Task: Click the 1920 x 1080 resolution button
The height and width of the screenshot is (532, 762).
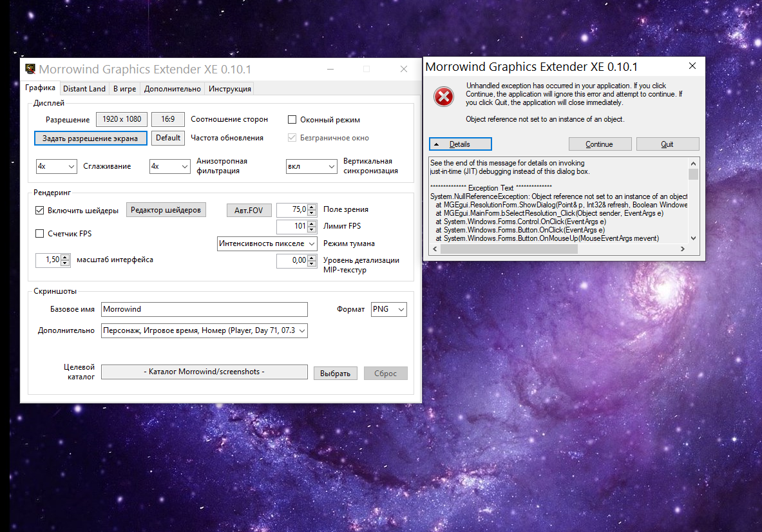Action: click(122, 119)
